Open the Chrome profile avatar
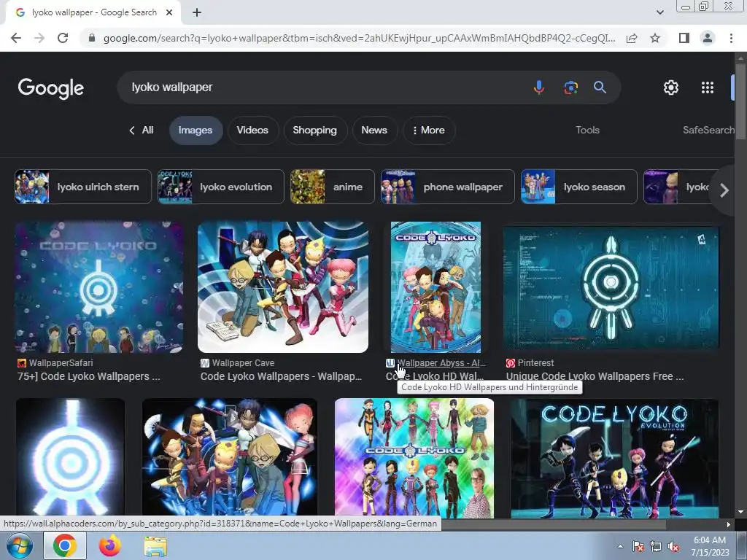Viewport: 747px width, 560px height. pyautogui.click(x=708, y=38)
